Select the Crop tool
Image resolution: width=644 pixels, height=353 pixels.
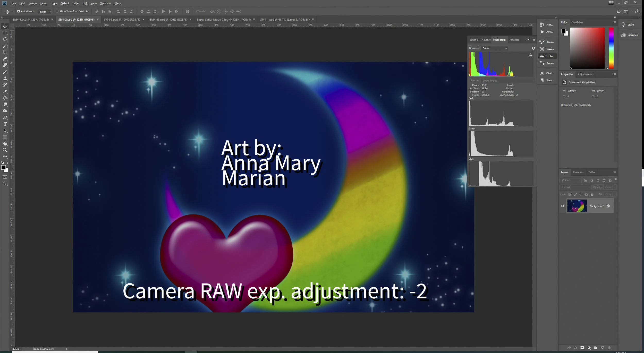pos(5,52)
